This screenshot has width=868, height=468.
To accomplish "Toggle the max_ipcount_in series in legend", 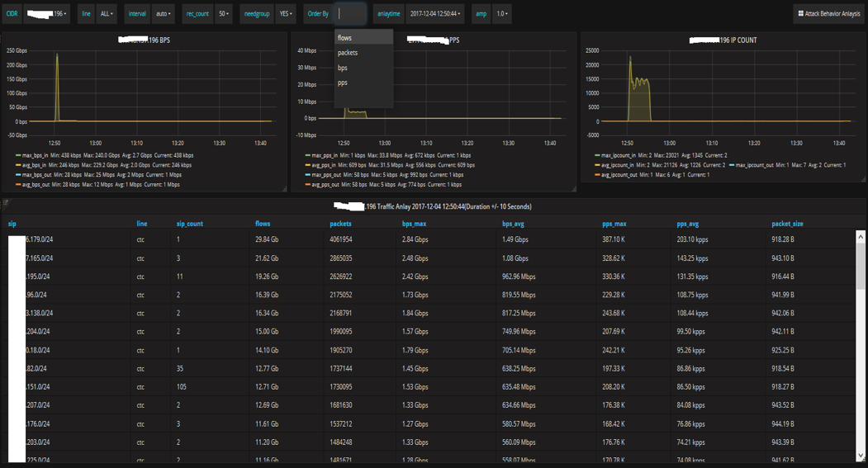I will click(615, 155).
